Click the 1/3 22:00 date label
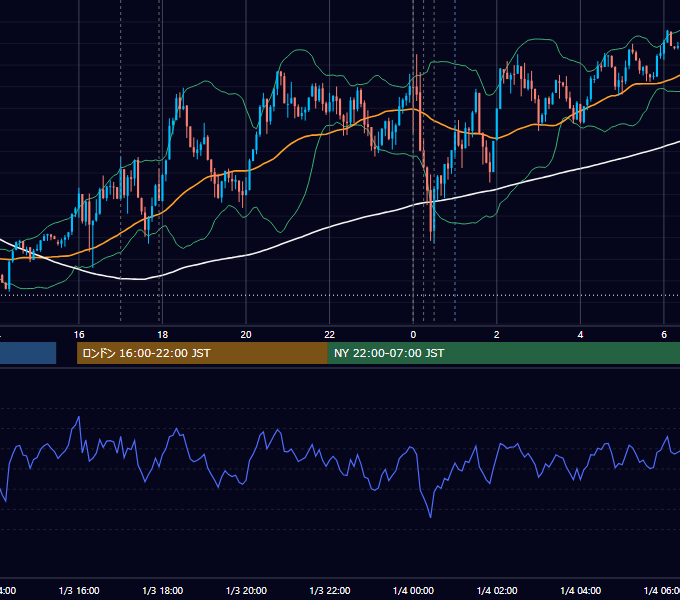680x600 pixels. [x=330, y=591]
